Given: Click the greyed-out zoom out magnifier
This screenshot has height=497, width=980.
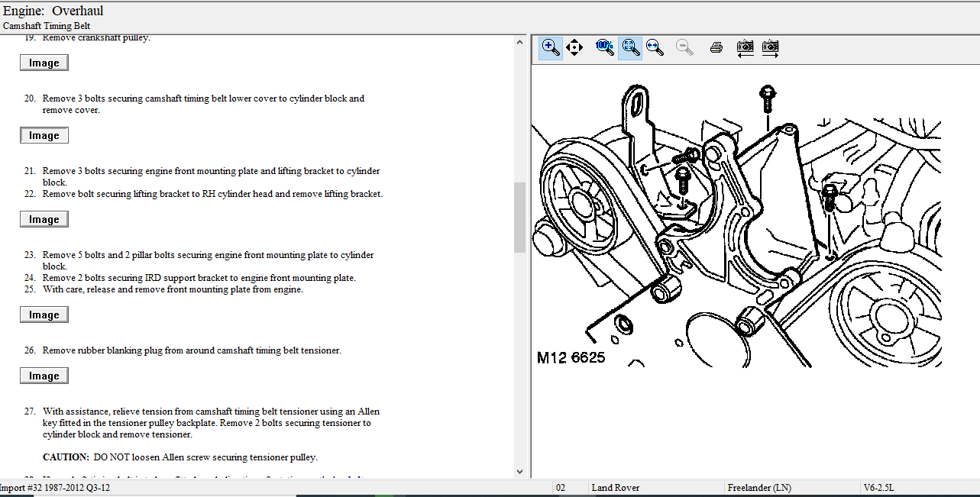Looking at the screenshot, I should coord(685,47).
